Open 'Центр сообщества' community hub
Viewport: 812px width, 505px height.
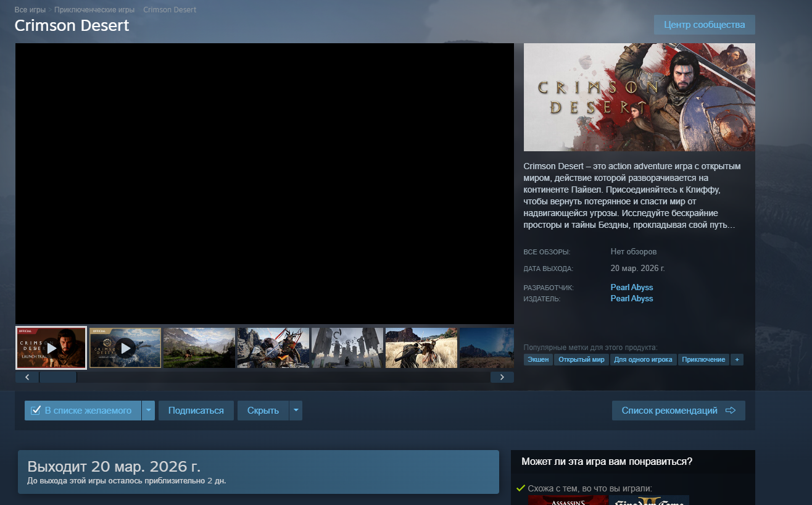coord(705,25)
